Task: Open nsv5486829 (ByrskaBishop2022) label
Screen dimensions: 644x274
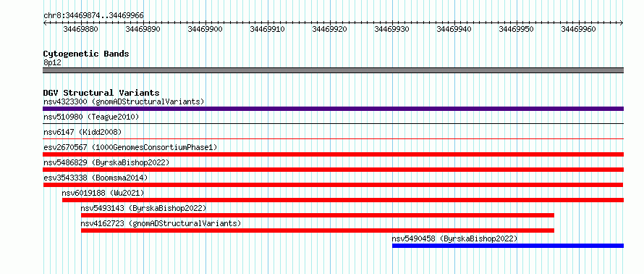Action: click(x=106, y=162)
